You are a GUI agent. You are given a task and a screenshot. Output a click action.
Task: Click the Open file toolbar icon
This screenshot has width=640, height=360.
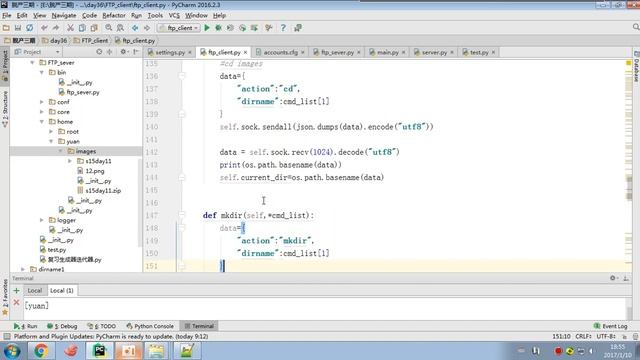pyautogui.click(x=6, y=28)
